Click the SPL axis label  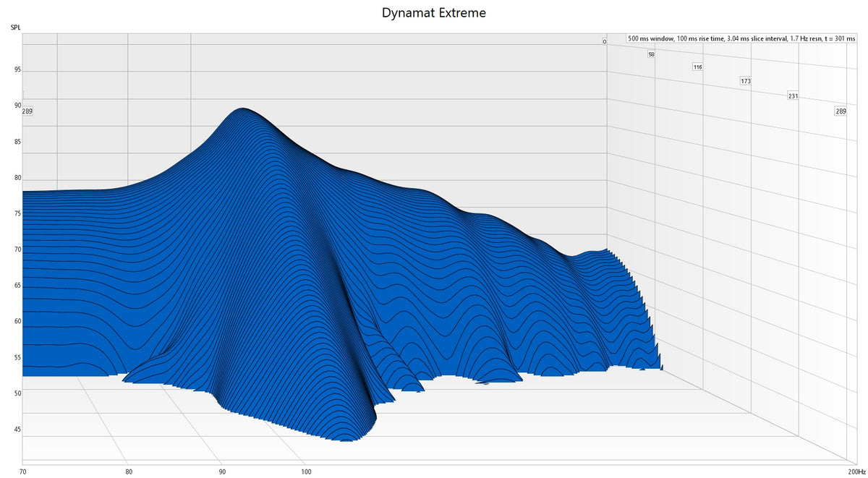pos(14,26)
